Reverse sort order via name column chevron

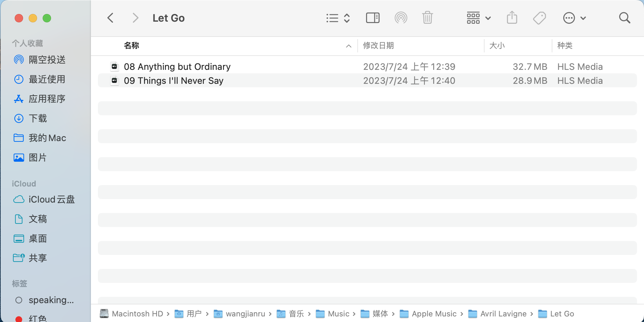(349, 46)
